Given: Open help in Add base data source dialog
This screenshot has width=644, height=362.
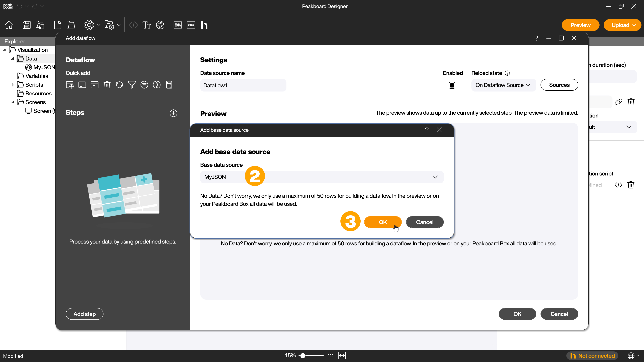Looking at the screenshot, I should (x=427, y=130).
